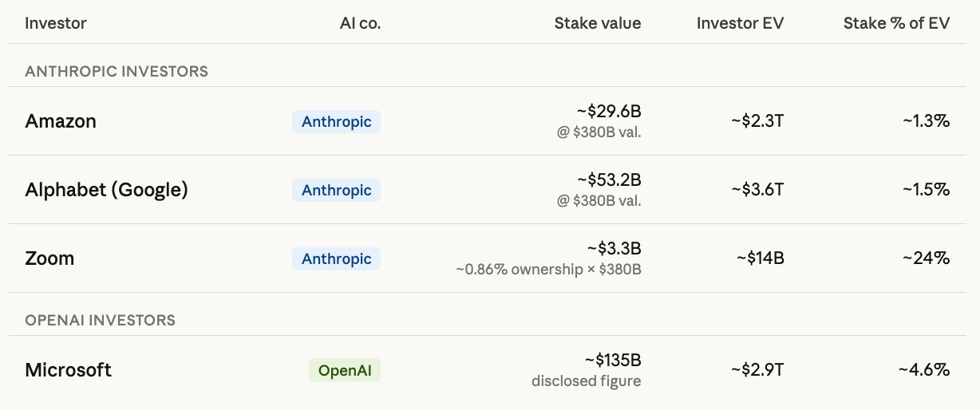Click the green OpenAI badge
The image size is (980, 410).
coord(344,370)
